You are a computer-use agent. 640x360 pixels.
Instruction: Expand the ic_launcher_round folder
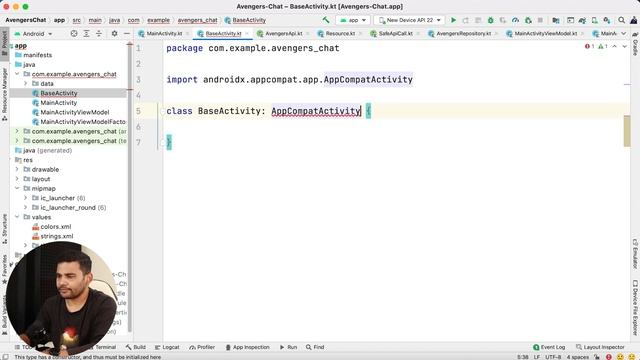pyautogui.click(x=25, y=207)
